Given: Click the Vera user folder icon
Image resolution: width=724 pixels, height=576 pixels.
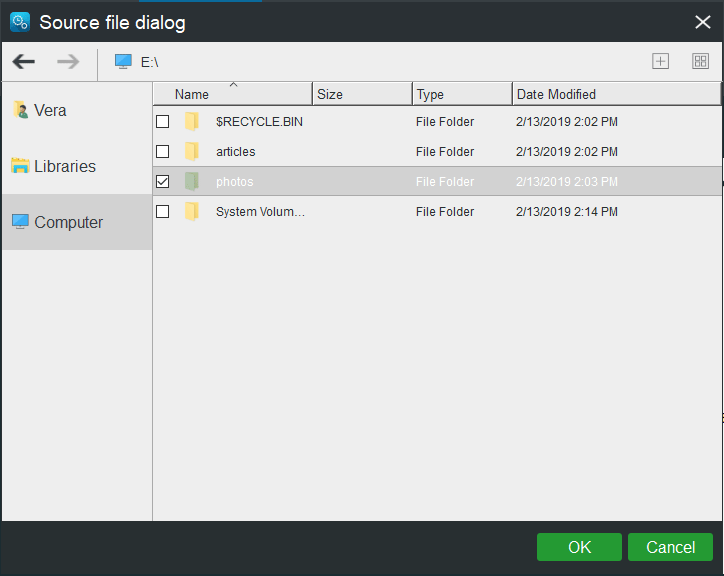Looking at the screenshot, I should 20,110.
